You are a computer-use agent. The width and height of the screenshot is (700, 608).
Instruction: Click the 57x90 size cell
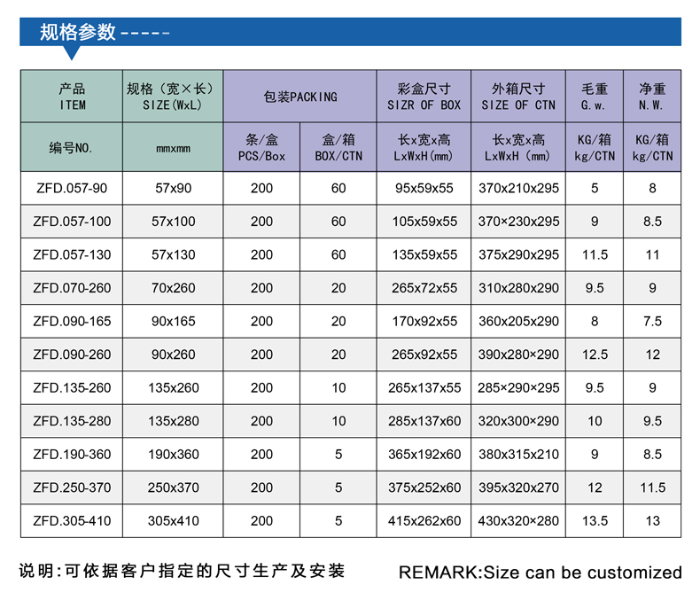pos(173,189)
